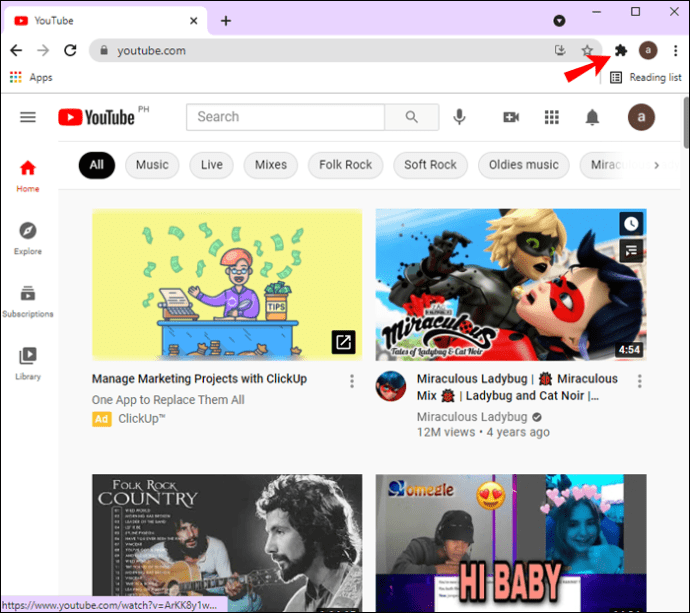Open the YouTube hamburger guide menu
Viewport: 690px width, 613px height.
tap(28, 117)
